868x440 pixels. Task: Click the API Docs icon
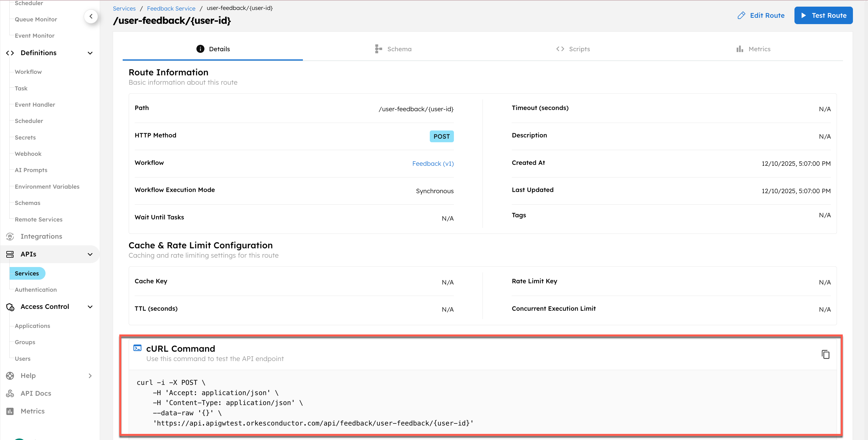(x=9, y=393)
